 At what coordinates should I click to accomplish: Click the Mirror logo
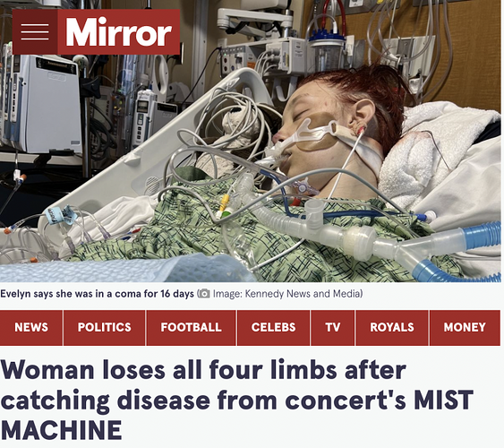118,32
